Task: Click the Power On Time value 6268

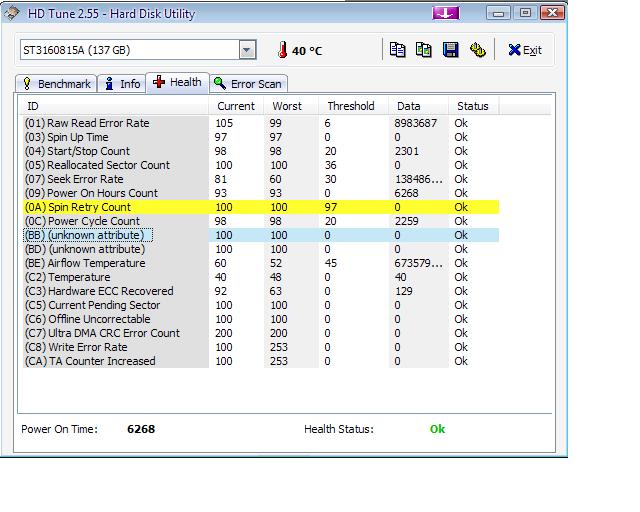Action: pyautogui.click(x=141, y=429)
